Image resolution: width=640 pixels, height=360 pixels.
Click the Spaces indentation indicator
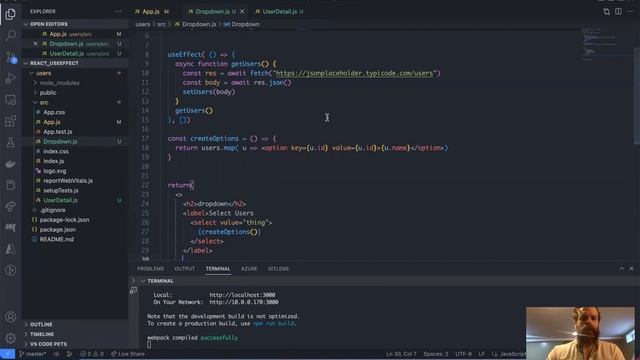436,354
